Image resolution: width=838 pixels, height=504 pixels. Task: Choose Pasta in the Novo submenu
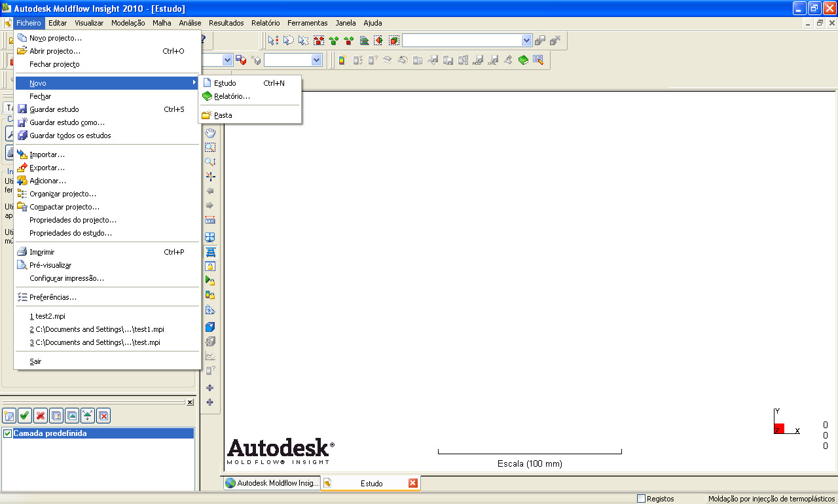pos(249,115)
